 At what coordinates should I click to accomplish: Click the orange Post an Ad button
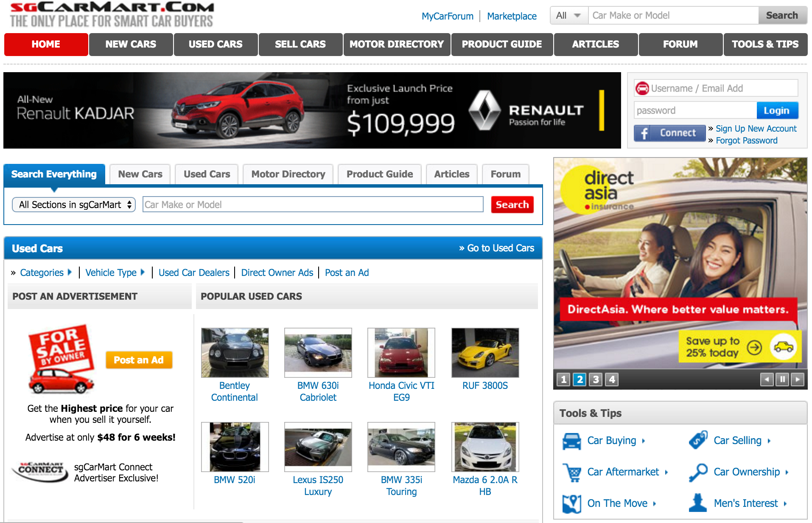(139, 360)
